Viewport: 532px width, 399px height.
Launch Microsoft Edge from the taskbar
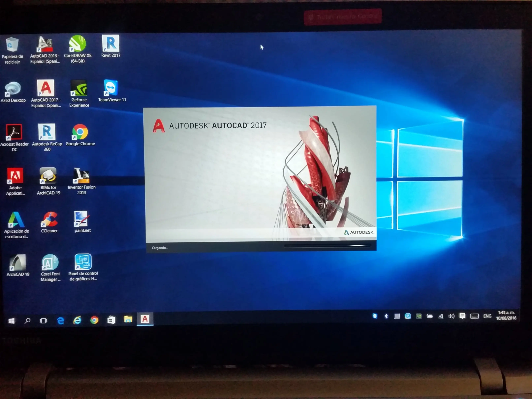point(60,320)
